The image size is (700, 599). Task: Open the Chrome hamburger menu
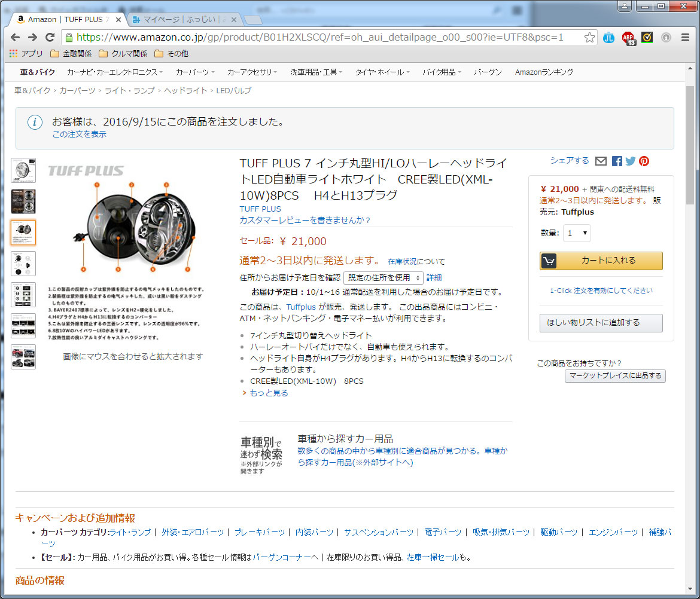click(x=685, y=38)
